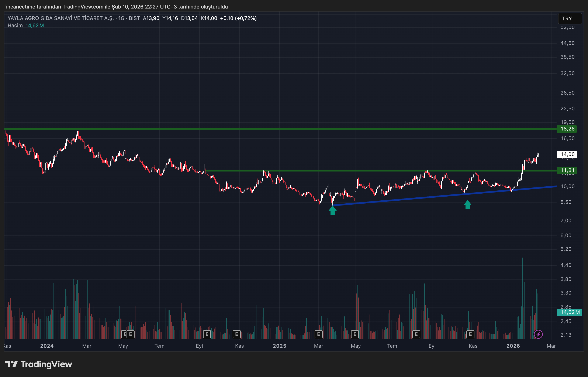The width and height of the screenshot is (588, 377).
Task: Click the Hacim volume indicator label
Action: pyautogui.click(x=15, y=26)
